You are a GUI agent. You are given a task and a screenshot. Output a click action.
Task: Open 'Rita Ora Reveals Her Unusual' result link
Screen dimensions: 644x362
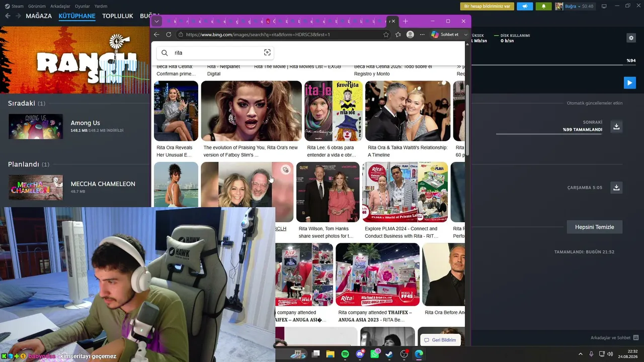(175, 151)
